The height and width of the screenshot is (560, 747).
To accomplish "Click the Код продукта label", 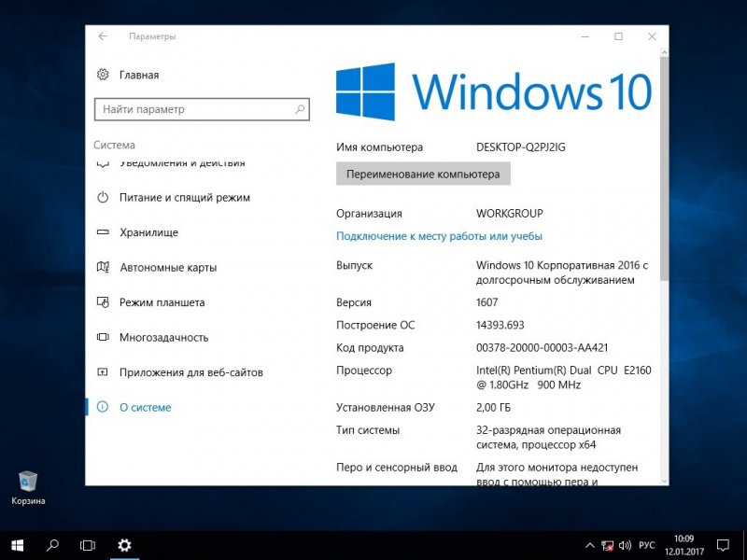I will (370, 347).
